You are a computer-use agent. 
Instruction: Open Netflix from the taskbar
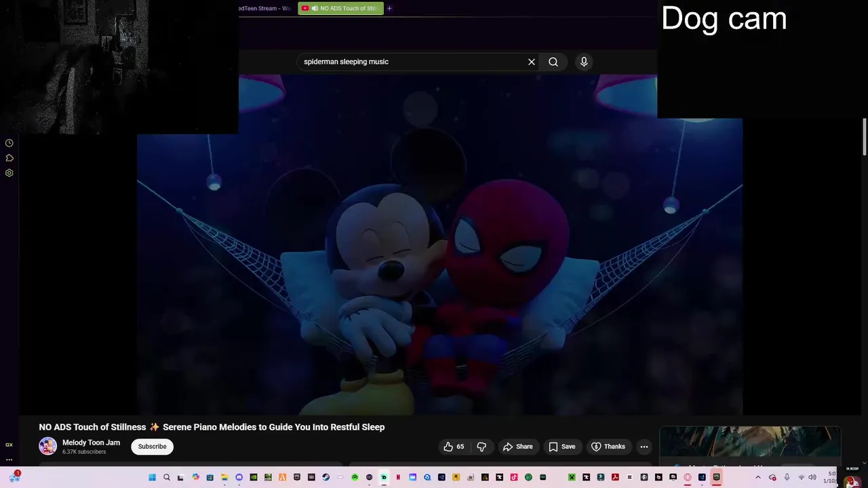coord(398,477)
